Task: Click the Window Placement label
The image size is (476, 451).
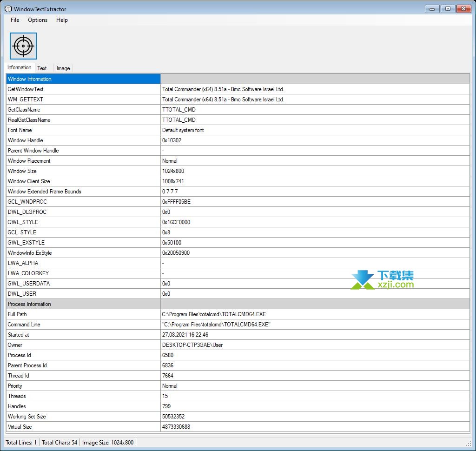Action: click(x=29, y=161)
